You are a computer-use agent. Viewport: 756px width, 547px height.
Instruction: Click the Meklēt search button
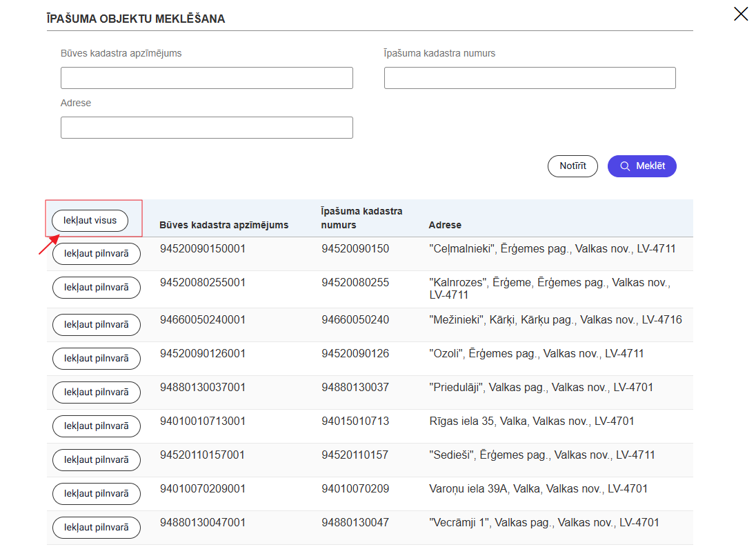[x=641, y=166]
